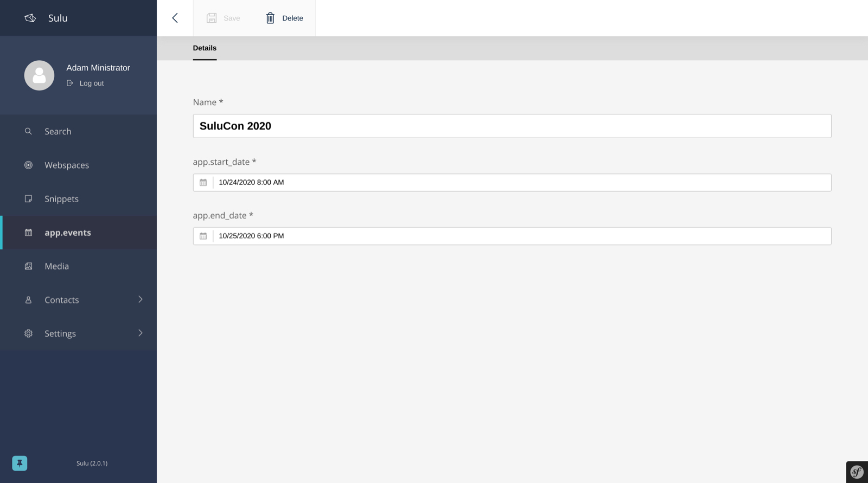The height and width of the screenshot is (483, 868).
Task: Open the Symfony debug toolbar icon
Action: coord(857,472)
